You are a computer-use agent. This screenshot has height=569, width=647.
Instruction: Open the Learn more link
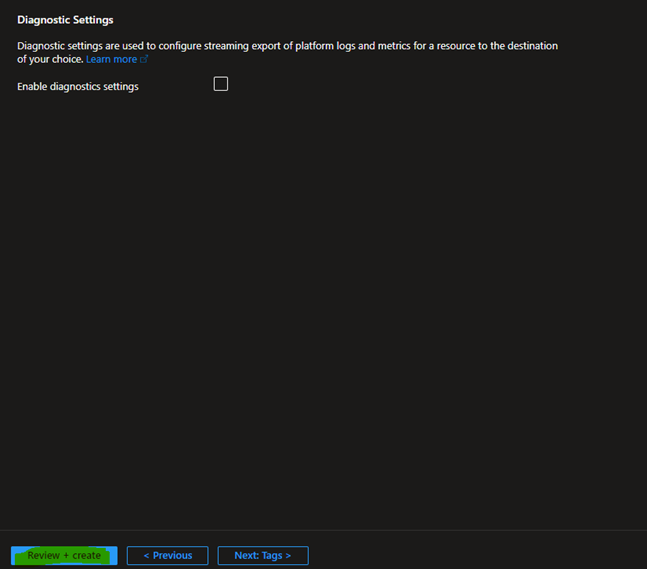pos(111,60)
